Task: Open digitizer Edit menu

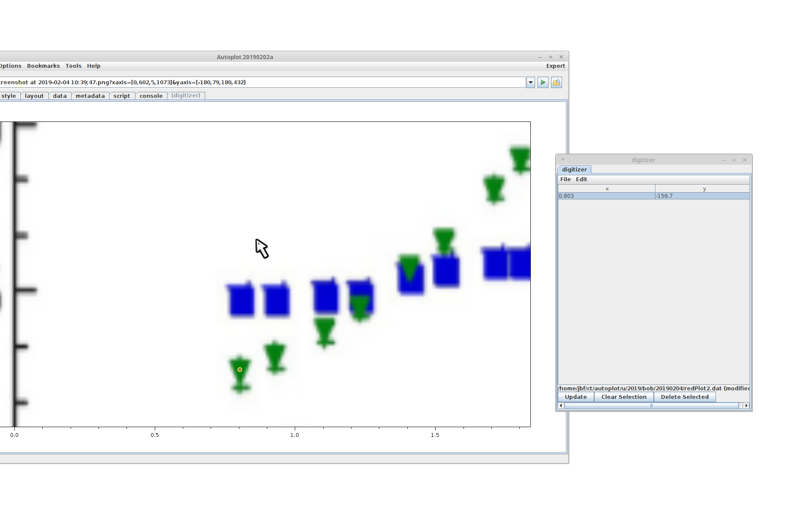Action: (582, 179)
